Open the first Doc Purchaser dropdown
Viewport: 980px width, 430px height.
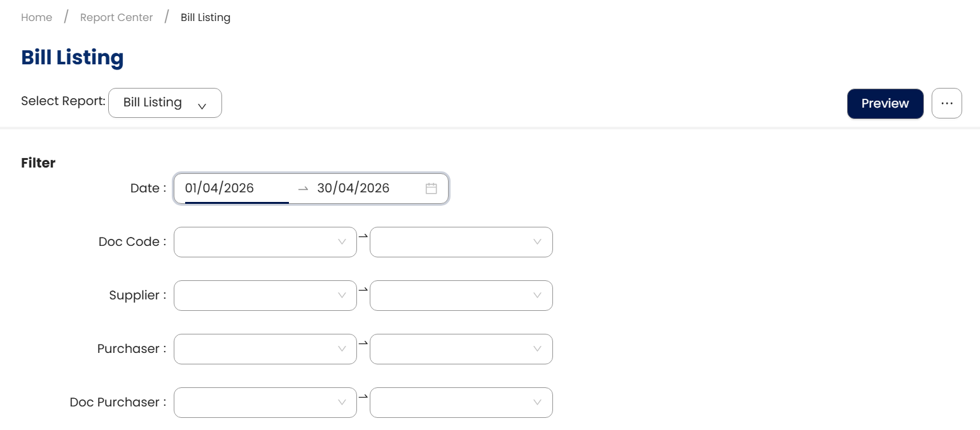coord(265,403)
